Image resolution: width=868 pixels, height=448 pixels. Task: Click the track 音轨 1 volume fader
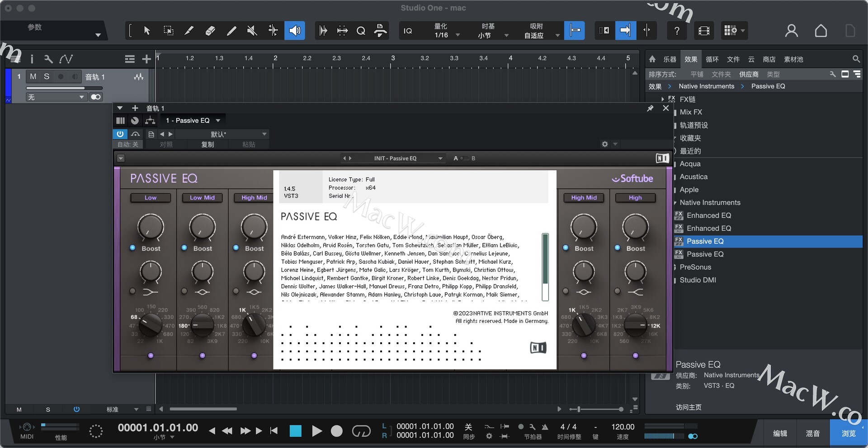pyautogui.click(x=64, y=88)
